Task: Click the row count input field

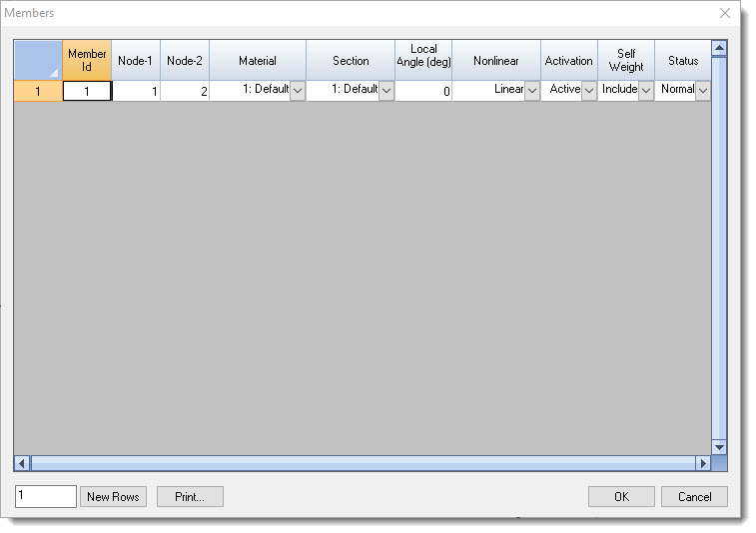Action: click(46, 497)
